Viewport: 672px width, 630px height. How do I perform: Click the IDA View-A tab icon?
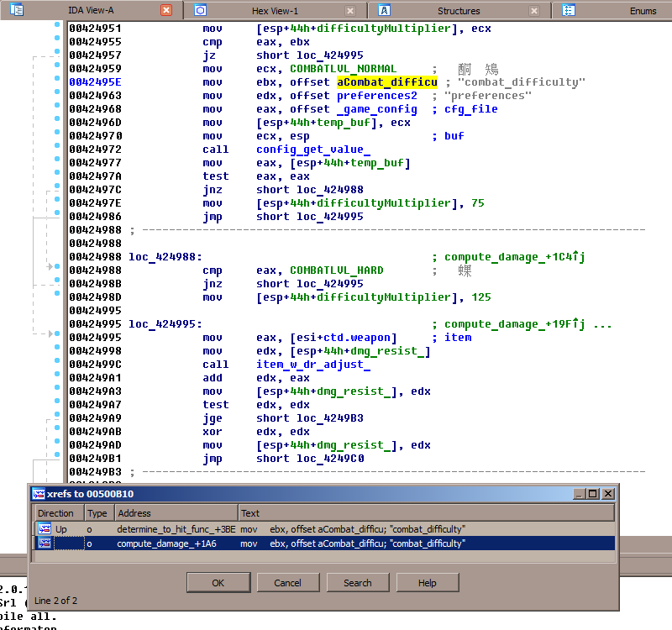(x=16, y=9)
